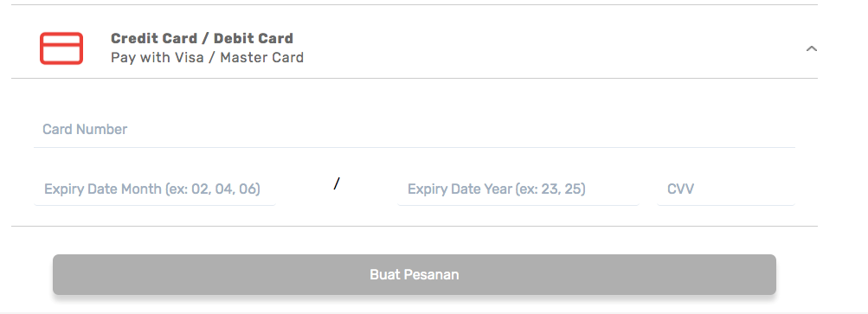The width and height of the screenshot is (868, 314).
Task: Click the left edge of gray order button
Action: (x=57, y=275)
